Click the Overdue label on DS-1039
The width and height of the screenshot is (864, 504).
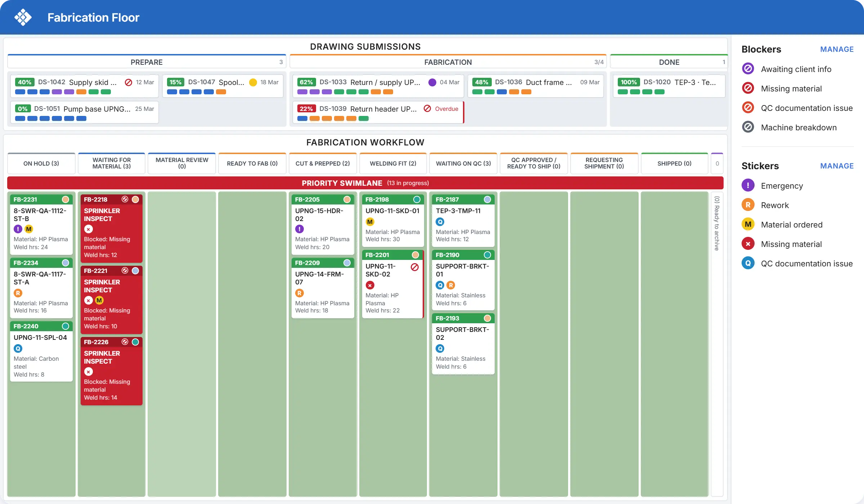[x=446, y=109]
